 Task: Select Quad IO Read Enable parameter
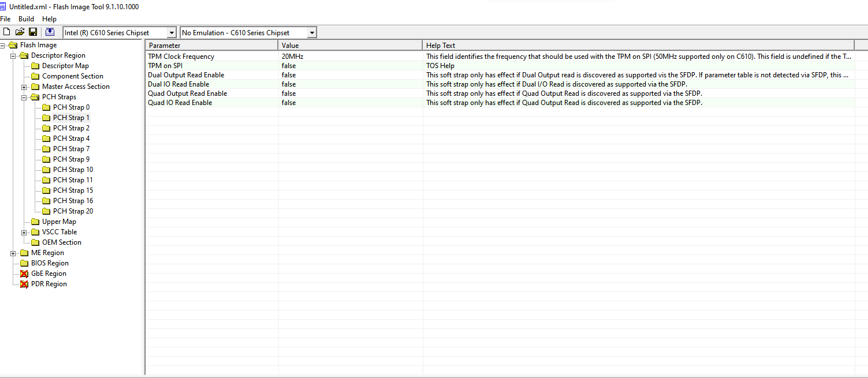pyautogui.click(x=180, y=103)
